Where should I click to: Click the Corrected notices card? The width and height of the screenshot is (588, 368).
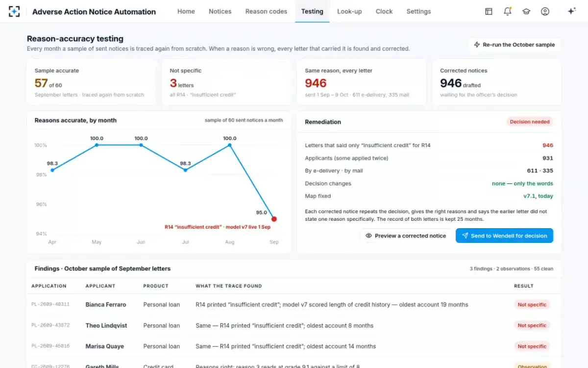(496, 82)
